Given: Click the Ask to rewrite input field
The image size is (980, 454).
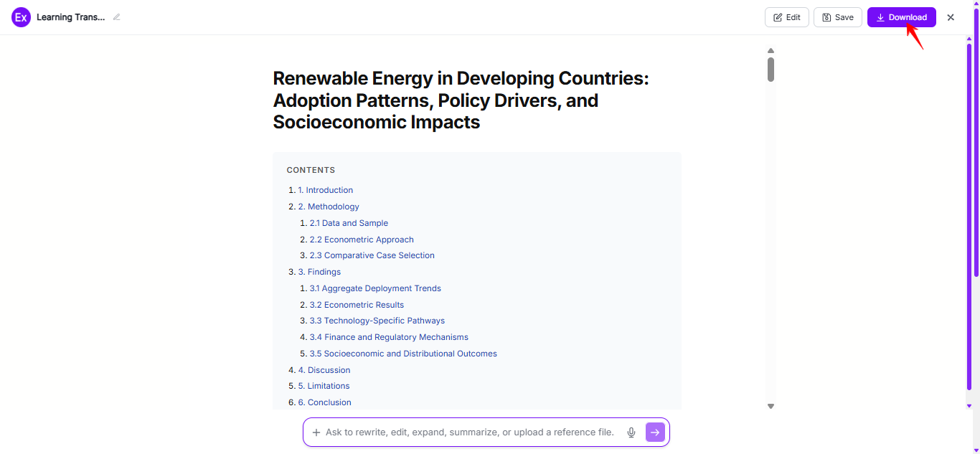Looking at the screenshot, I should [x=470, y=432].
